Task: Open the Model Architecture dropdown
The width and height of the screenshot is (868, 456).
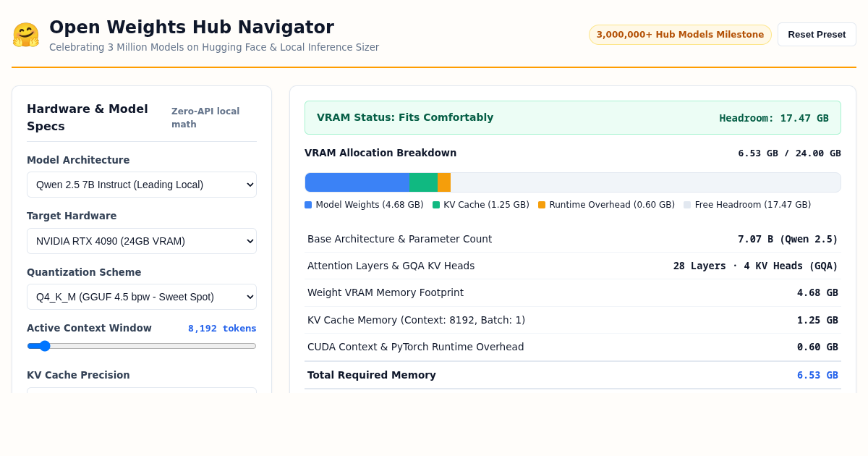Action: point(142,185)
